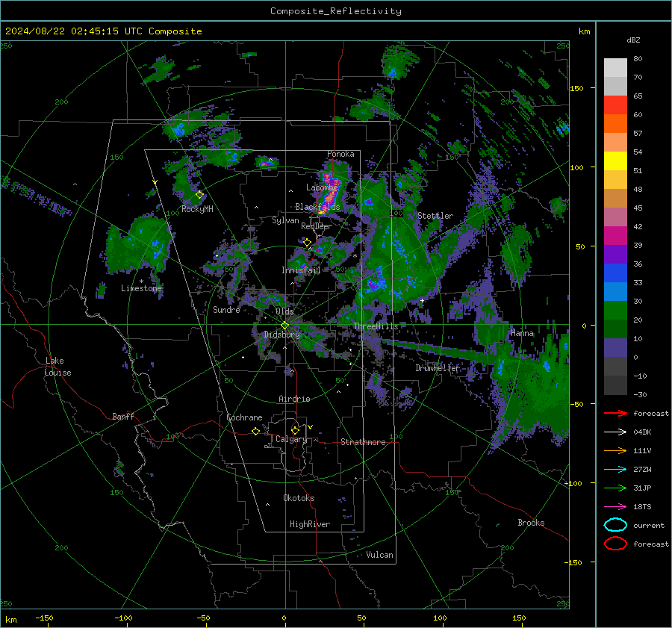This screenshot has height=628, width=672.
Task: Click the Didsbury city label
Action: [x=281, y=335]
